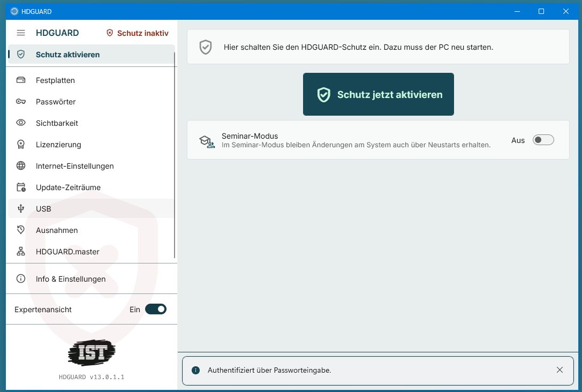Click the Ausnahmen shield-clock icon
582x392 pixels.
tap(21, 230)
